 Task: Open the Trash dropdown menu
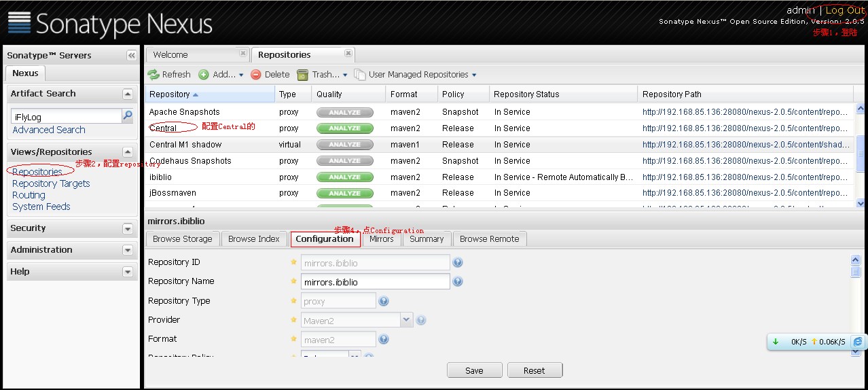323,74
